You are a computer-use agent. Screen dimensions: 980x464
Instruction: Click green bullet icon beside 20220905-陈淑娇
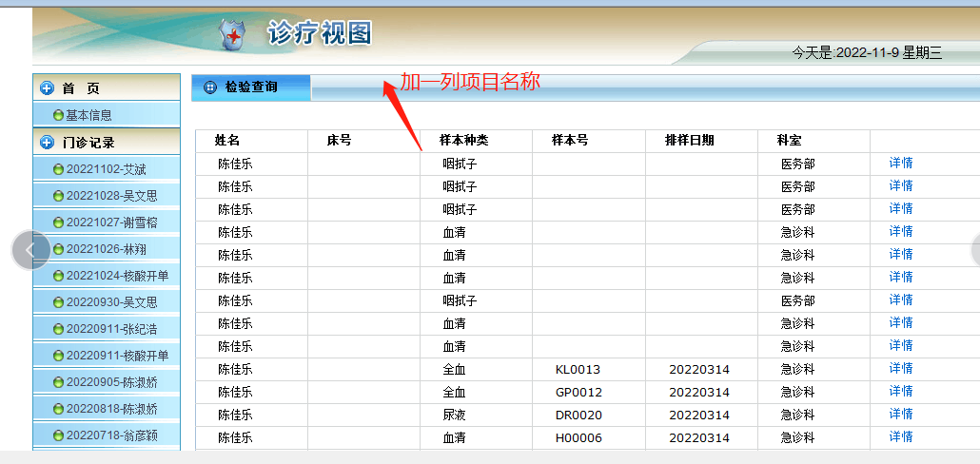click(59, 382)
